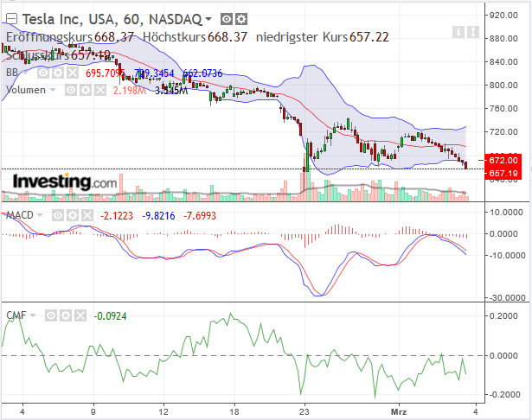Open the Tesla Inc symbol dropdown arrow
Screen dimensions: 532x420
(208, 19)
